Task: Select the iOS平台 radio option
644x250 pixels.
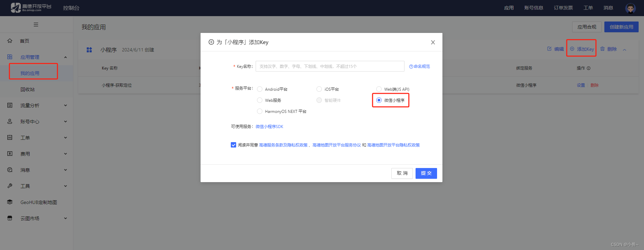Action: click(319, 89)
